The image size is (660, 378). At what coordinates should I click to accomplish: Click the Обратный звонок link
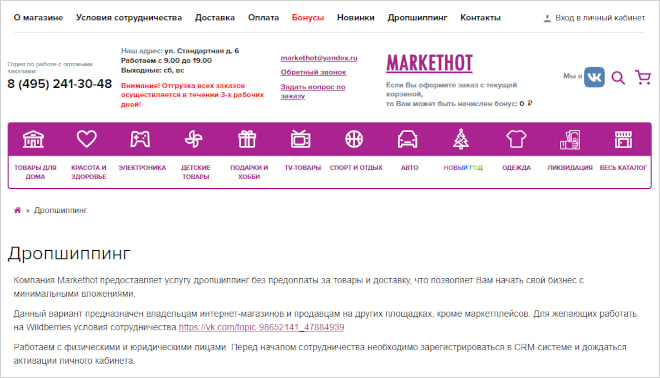pos(313,72)
